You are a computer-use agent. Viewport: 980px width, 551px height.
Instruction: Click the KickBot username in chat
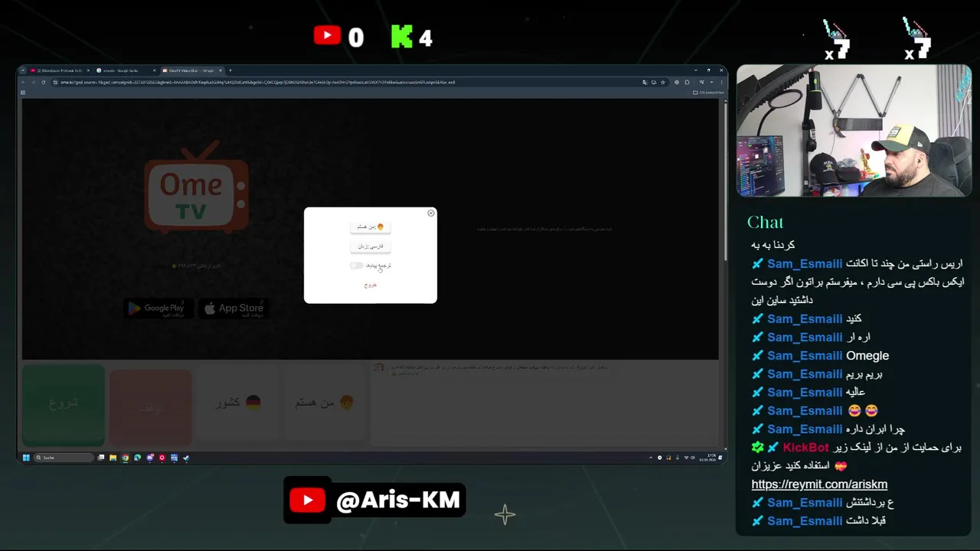point(805,448)
